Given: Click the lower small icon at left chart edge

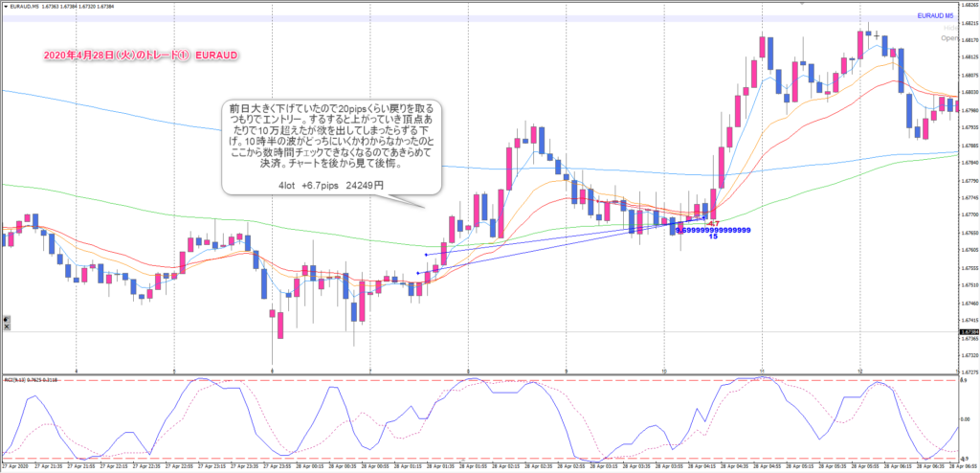Looking at the screenshot, I should [x=5, y=327].
